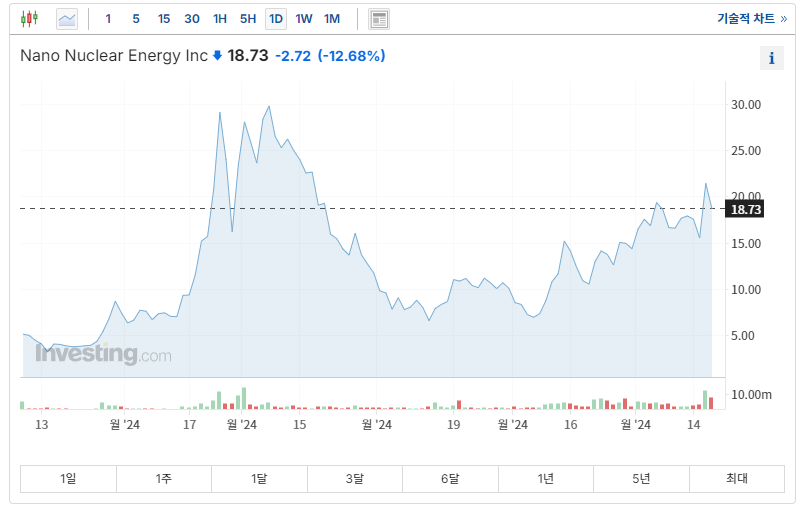The image size is (802, 511).
Task: Choose the 1주 range tab
Action: pyautogui.click(x=164, y=479)
